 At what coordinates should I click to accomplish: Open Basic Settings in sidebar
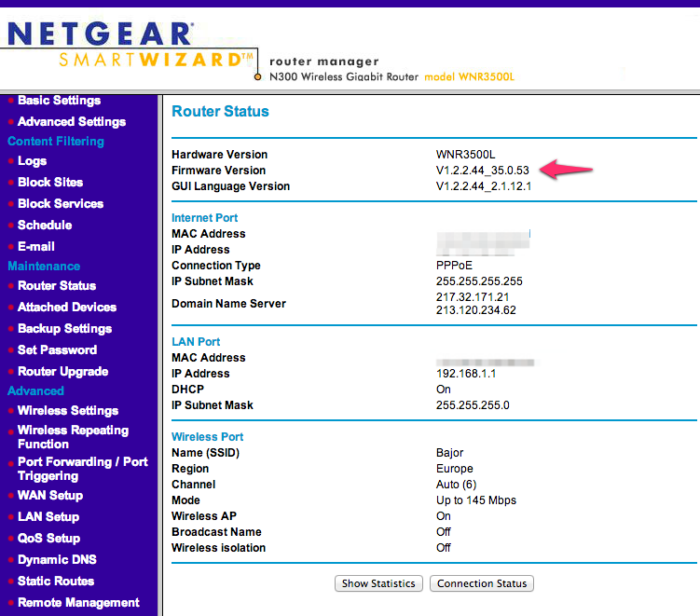point(59,100)
